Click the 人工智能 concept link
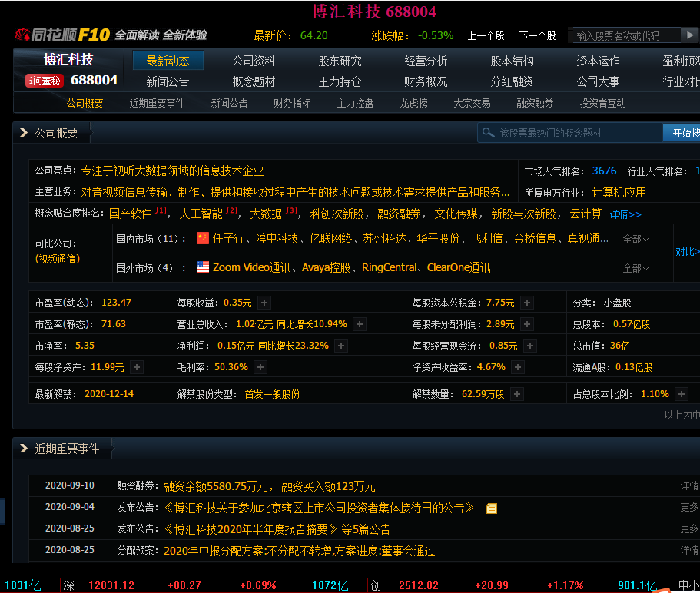 point(201,214)
